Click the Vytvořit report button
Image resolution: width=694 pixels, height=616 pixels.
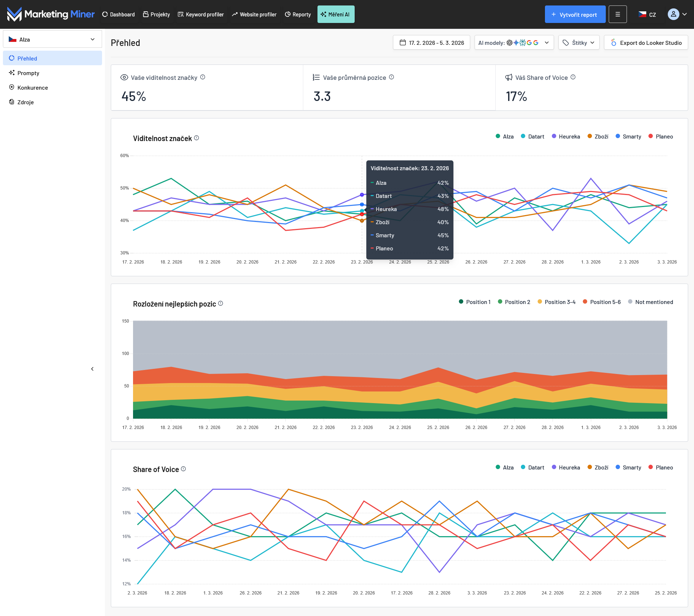coord(575,14)
